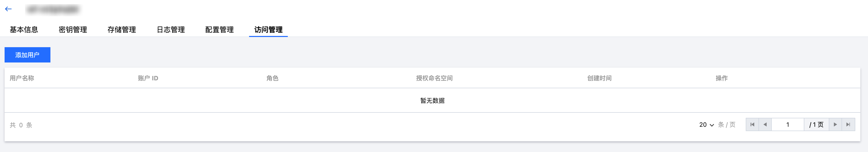The image size is (868, 152).
Task: Switch to the 密钥管理 tab
Action: point(73,30)
